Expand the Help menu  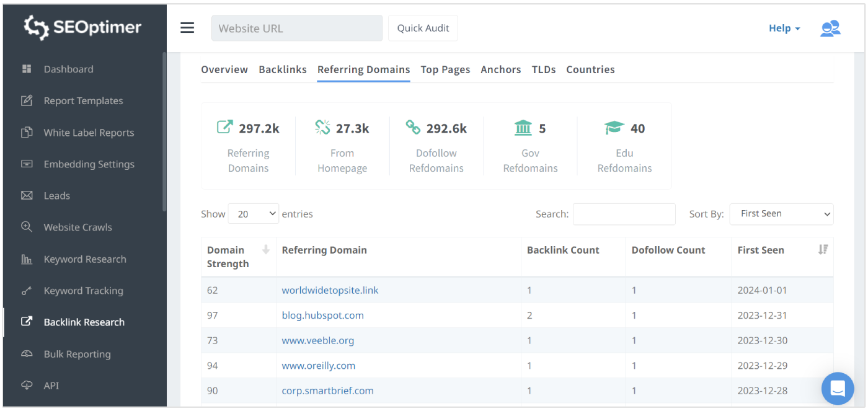(x=784, y=29)
